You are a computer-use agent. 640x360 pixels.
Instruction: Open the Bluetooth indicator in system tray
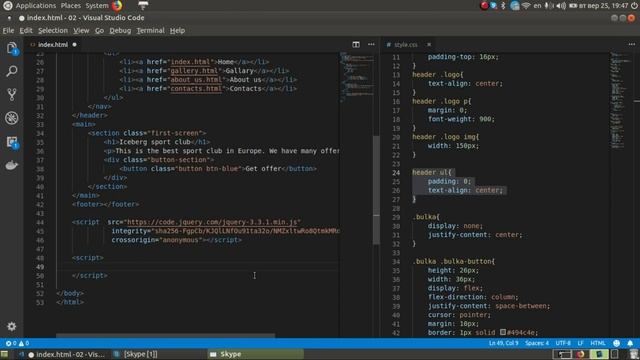503,6
